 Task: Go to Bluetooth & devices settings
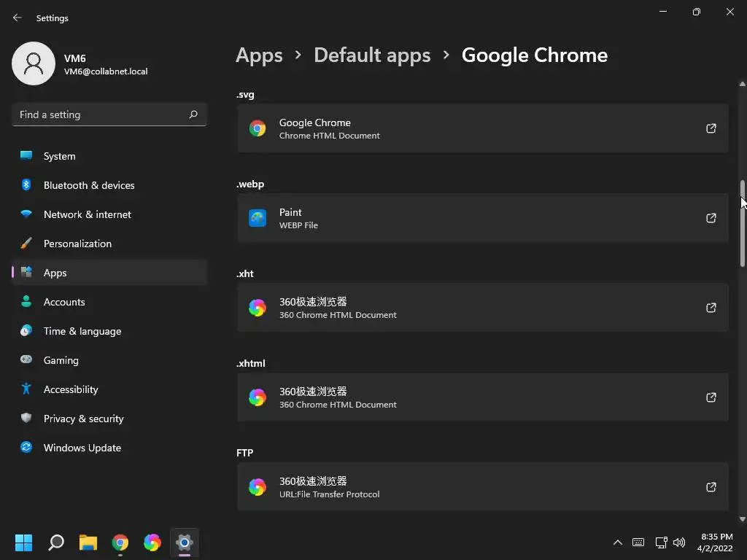89,185
